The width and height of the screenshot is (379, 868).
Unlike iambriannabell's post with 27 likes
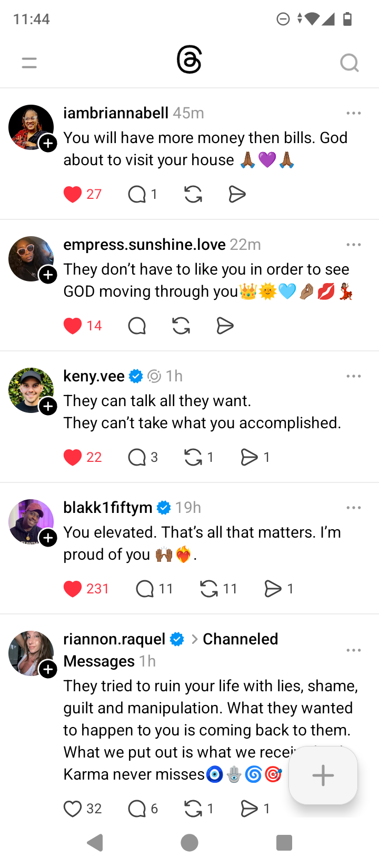pyautogui.click(x=73, y=194)
